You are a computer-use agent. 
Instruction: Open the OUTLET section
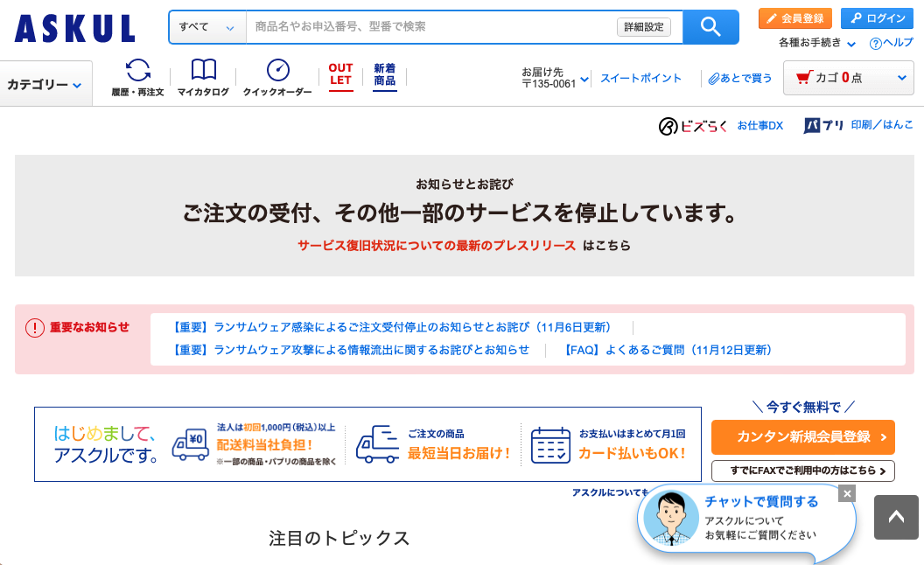(340, 75)
